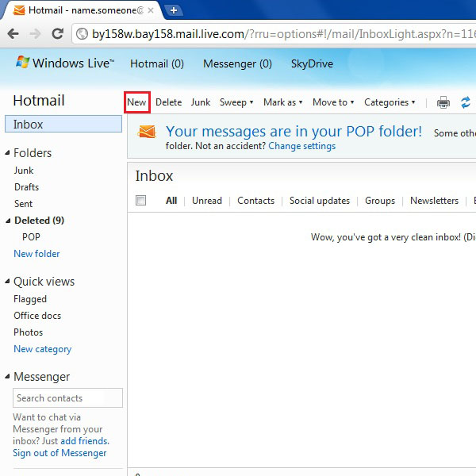Open the Move to dropdown

[333, 102]
